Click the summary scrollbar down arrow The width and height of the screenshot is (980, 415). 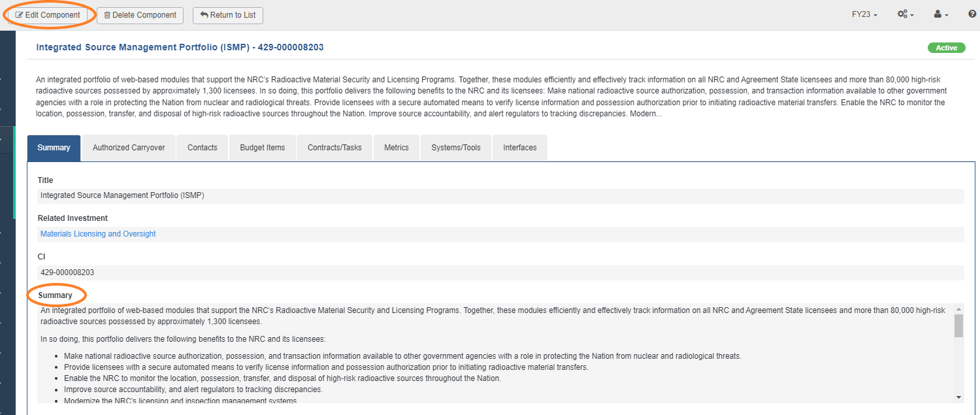point(958,397)
